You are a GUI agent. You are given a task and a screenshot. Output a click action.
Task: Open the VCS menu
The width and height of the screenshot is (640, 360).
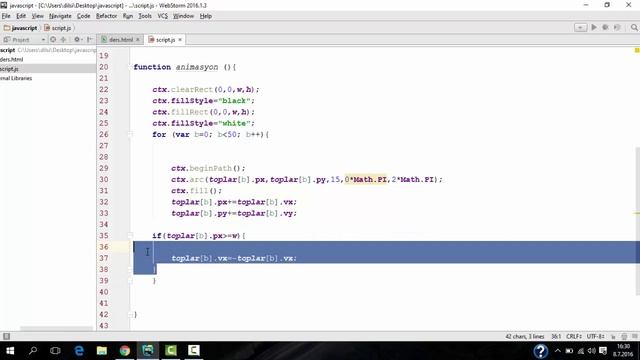[162, 16]
